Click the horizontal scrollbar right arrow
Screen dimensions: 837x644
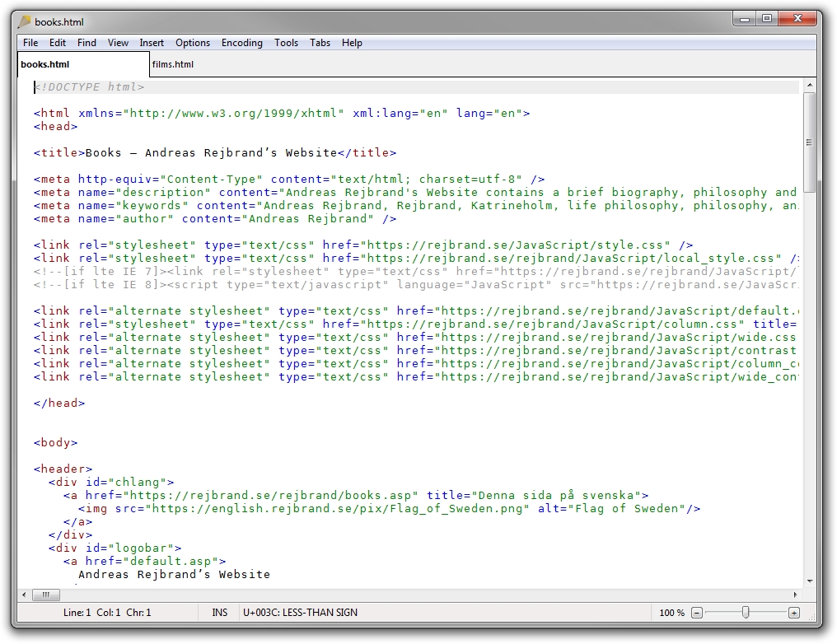click(x=795, y=595)
